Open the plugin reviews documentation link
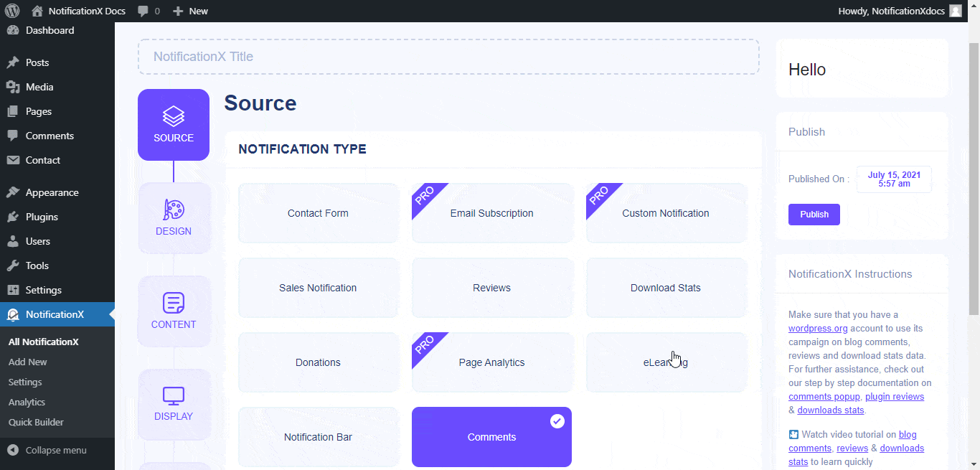980x470 pixels. pos(895,396)
